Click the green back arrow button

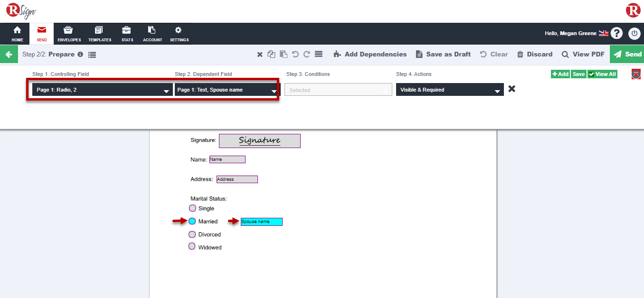[9, 55]
